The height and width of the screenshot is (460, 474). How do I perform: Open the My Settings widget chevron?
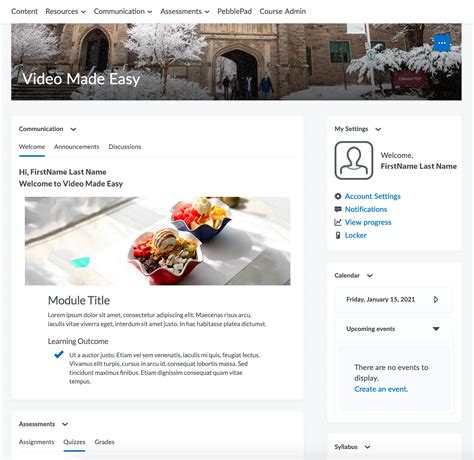click(x=378, y=129)
